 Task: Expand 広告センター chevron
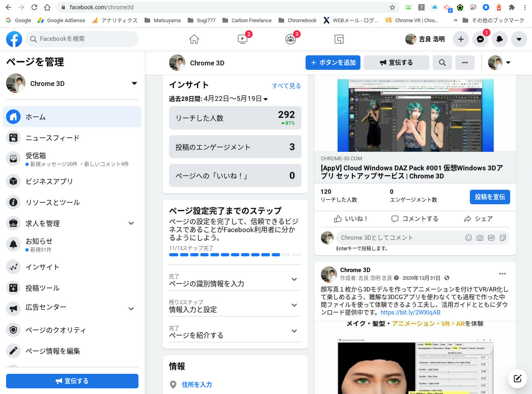tap(131, 309)
